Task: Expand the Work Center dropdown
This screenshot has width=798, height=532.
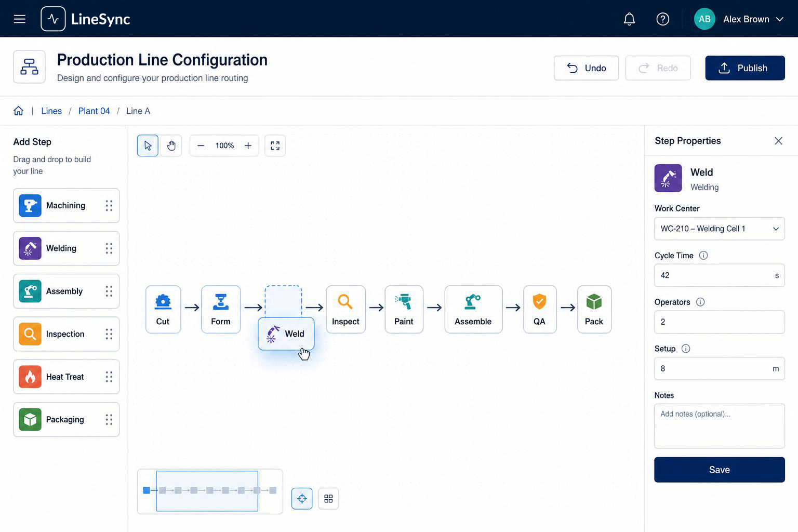Action: pyautogui.click(x=719, y=229)
